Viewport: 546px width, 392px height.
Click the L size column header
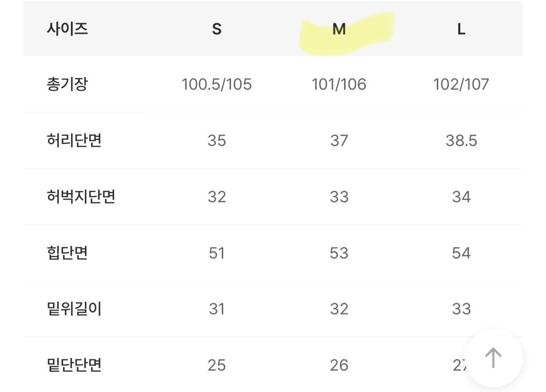(461, 30)
